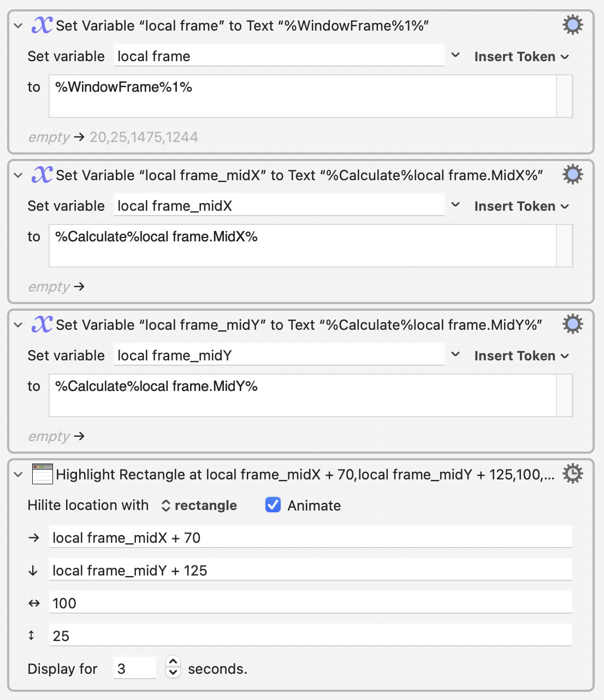Open Hilite location 'rectangle' popup menu
604x700 pixels.
(x=199, y=506)
